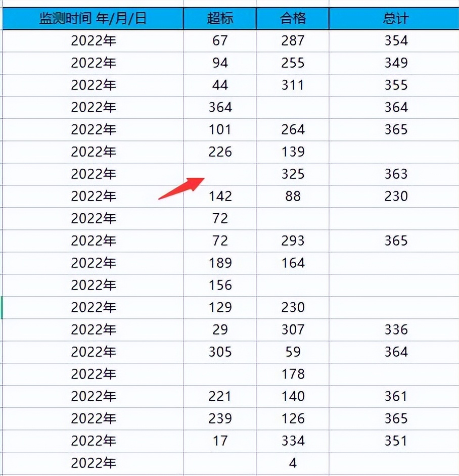
Task: Select the 超标 cell showing 29
Action: point(220,329)
